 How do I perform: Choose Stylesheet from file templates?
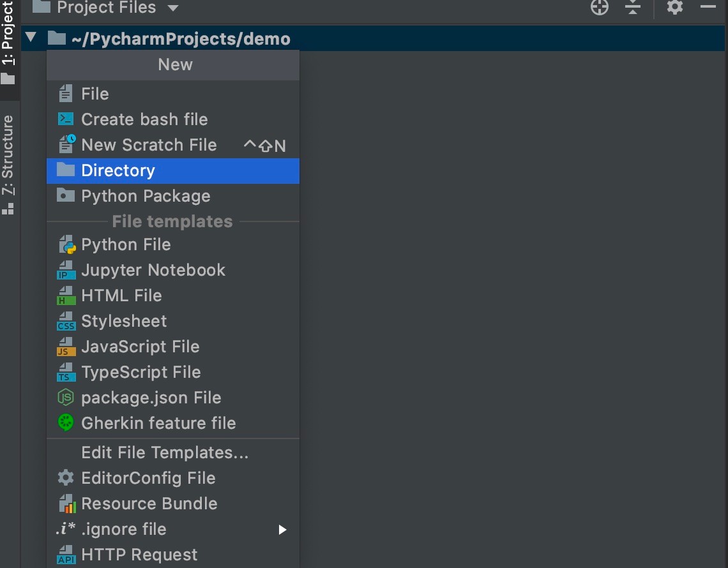pos(173,321)
